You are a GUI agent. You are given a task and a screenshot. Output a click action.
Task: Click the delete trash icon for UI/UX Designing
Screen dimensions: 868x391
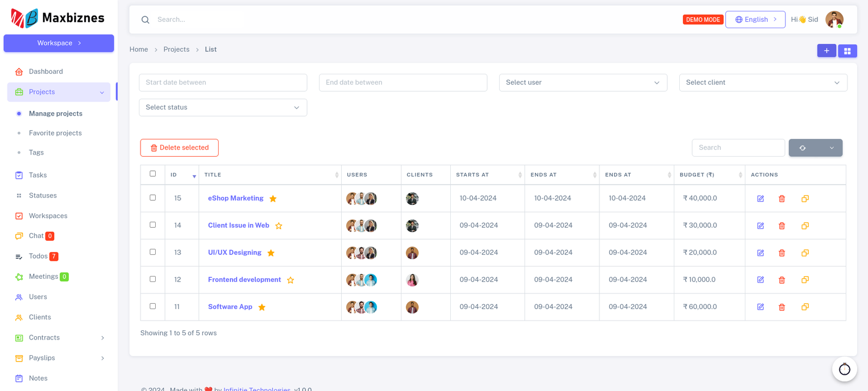point(782,253)
